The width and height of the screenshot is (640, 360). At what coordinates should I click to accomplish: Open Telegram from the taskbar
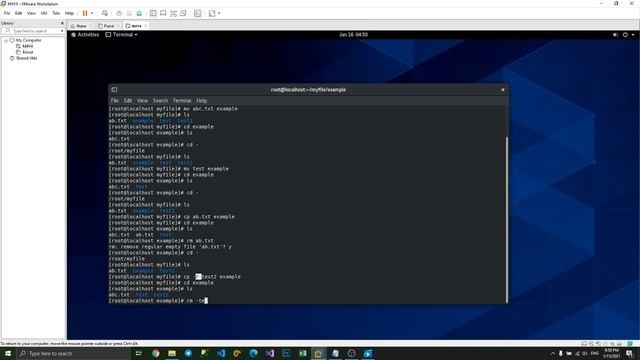(x=188, y=353)
